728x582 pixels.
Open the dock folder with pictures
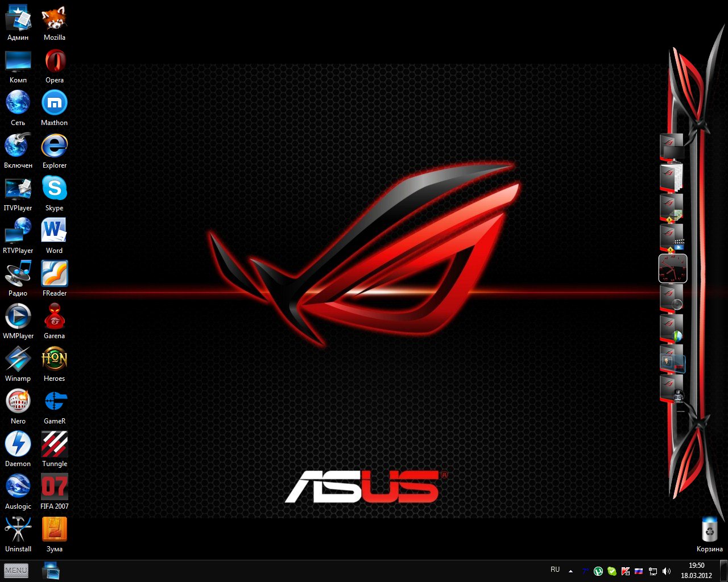coord(672,207)
